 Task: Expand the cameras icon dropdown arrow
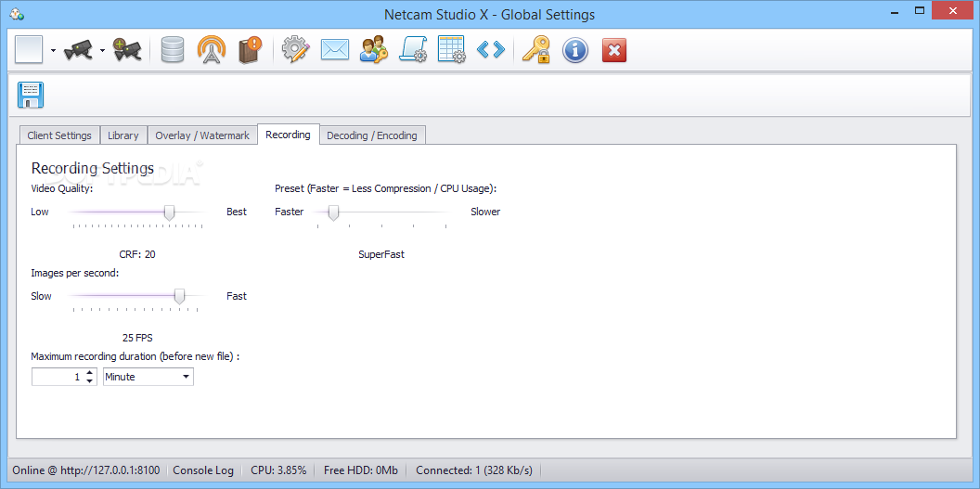click(102, 50)
